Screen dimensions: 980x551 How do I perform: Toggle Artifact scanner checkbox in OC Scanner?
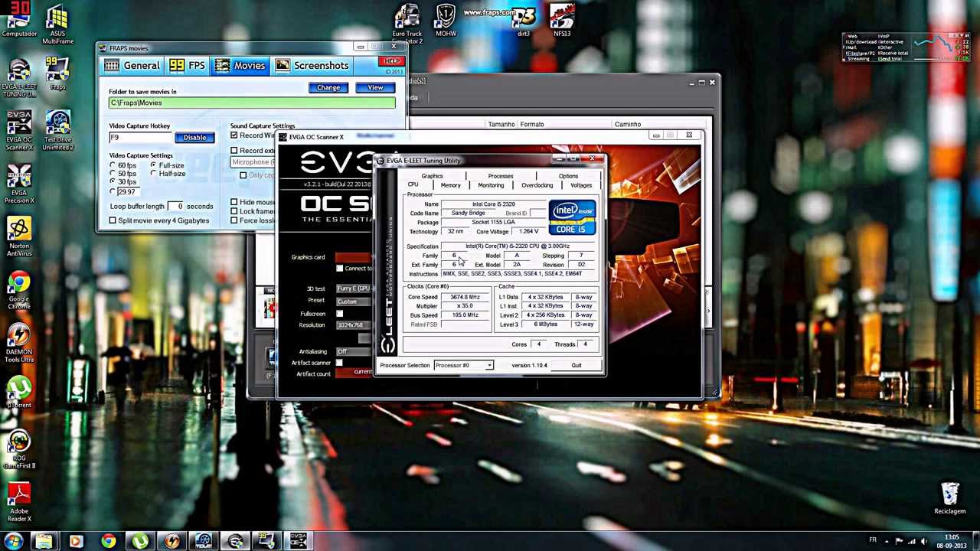[x=339, y=363]
